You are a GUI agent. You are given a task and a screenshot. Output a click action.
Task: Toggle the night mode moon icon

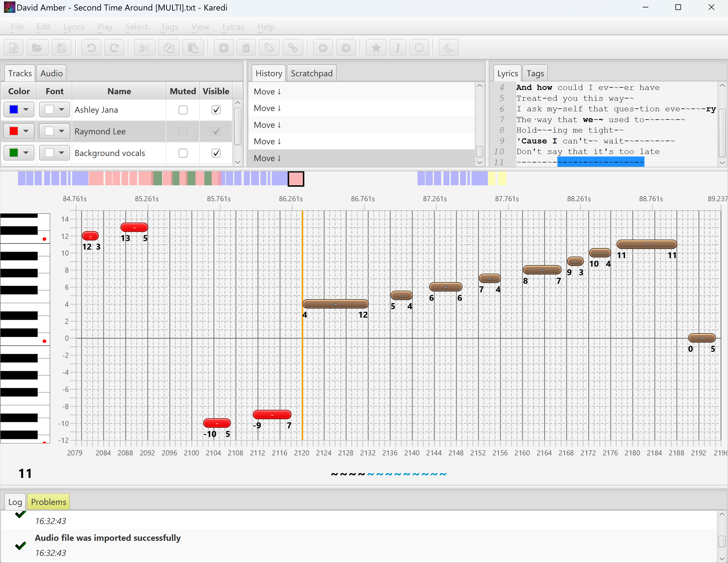(x=448, y=48)
